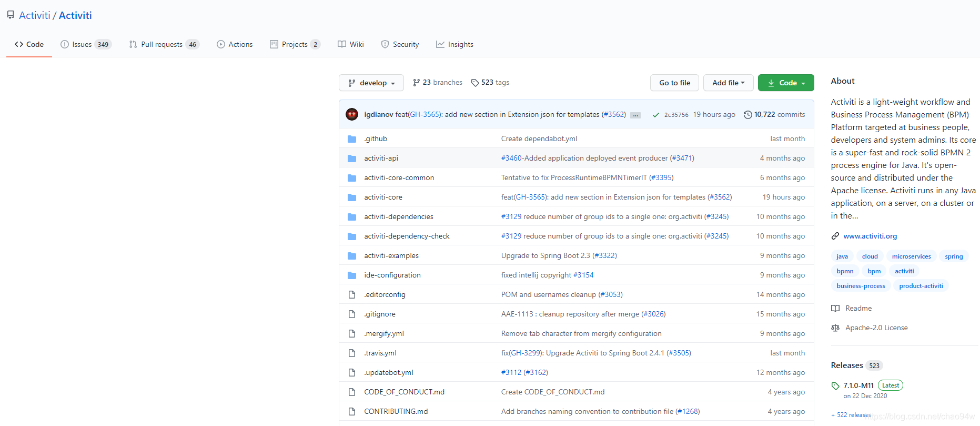Image resolution: width=980 pixels, height=426 pixels.
Task: Open the develop branch dropdown
Action: coord(371,83)
